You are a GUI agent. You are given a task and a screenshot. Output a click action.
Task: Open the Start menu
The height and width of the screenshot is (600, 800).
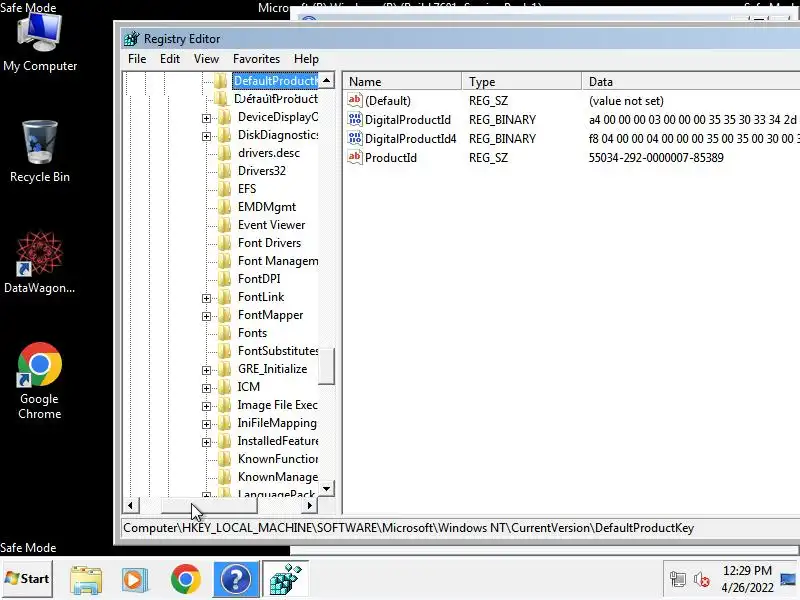click(27, 579)
